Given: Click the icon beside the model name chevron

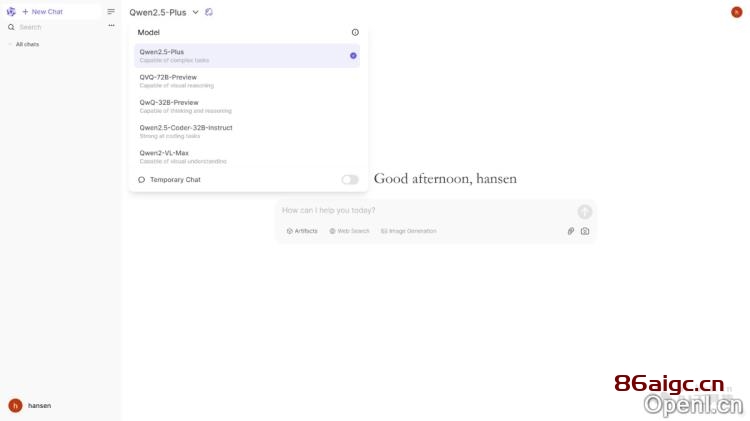Looking at the screenshot, I should click(209, 12).
